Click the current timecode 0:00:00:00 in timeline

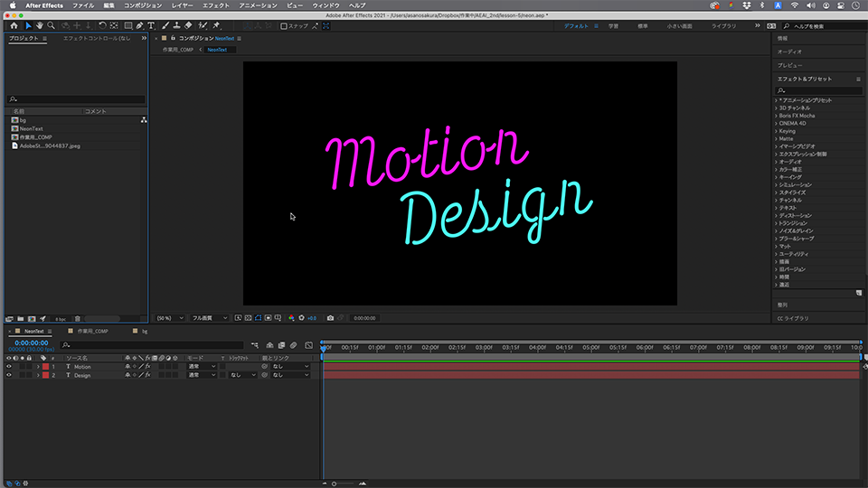[32, 343]
